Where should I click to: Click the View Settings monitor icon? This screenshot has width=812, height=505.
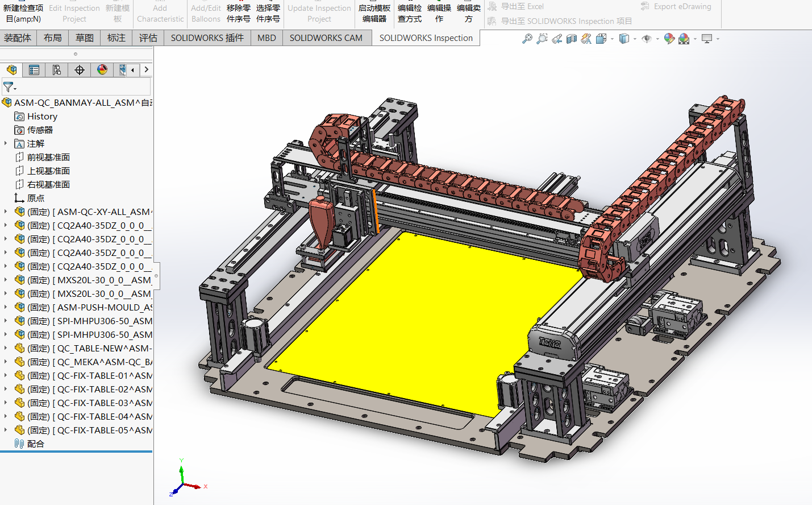[707, 39]
